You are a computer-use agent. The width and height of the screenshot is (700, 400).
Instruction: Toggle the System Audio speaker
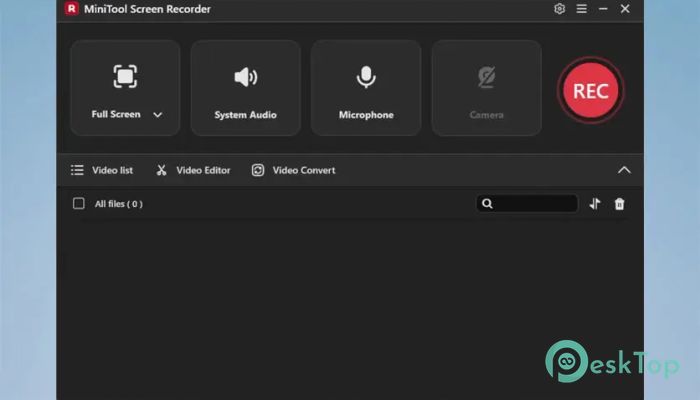(x=246, y=88)
